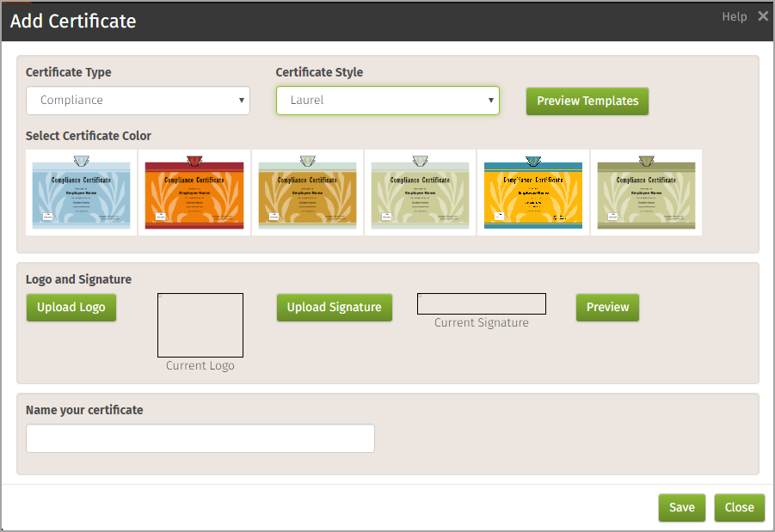Click the Name your certificate label
This screenshot has height=532, width=775.
[x=84, y=410]
